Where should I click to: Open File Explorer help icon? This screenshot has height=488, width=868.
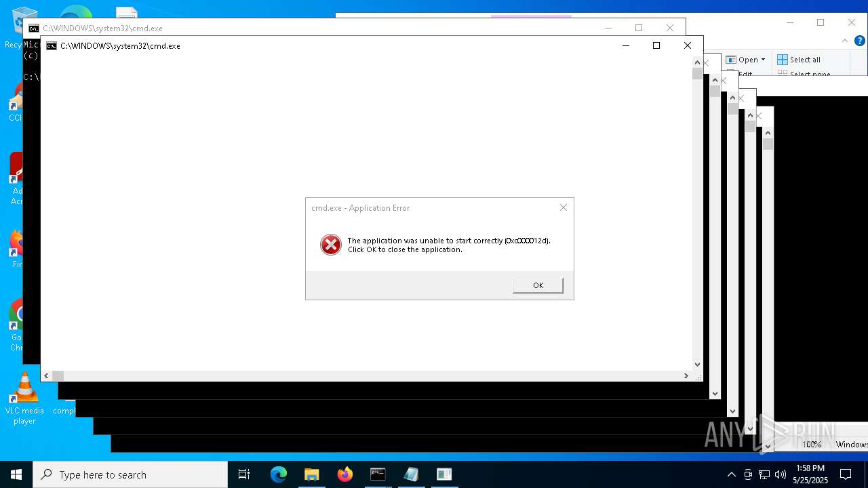point(859,41)
